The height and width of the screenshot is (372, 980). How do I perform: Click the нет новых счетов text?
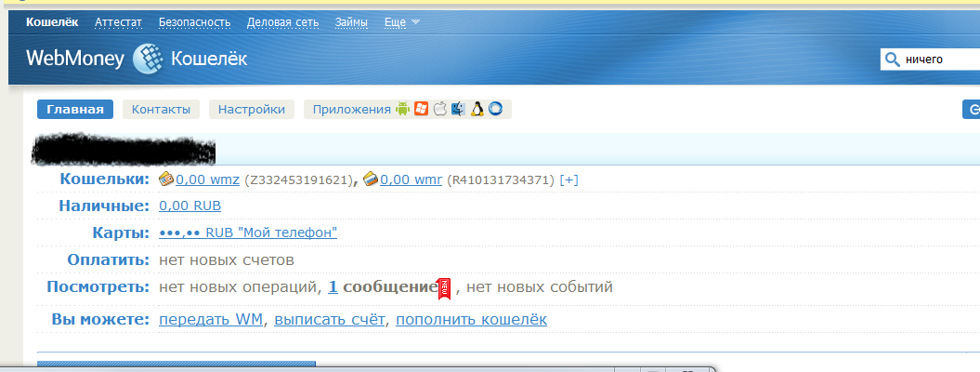point(227,260)
